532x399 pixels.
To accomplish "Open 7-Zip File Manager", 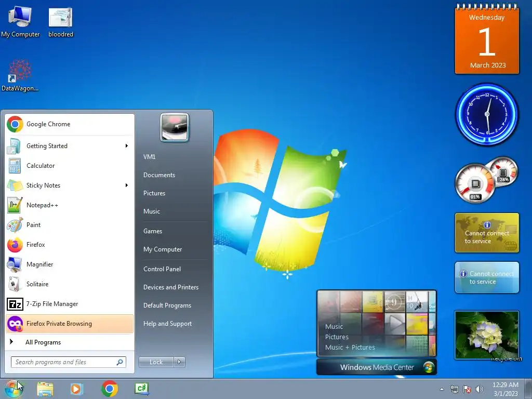I will [x=70, y=303].
